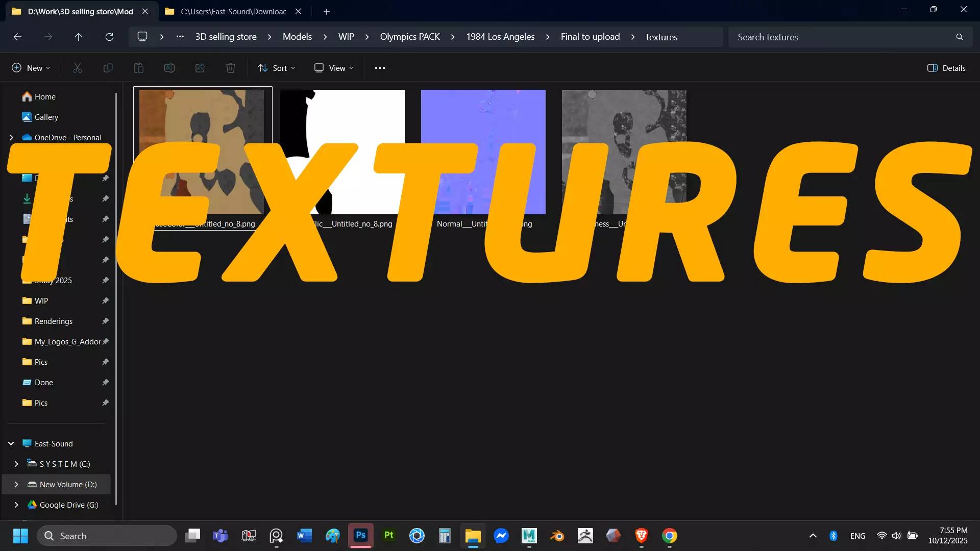This screenshot has height=551, width=980.
Task: Switch to the Downloads folder tab
Action: [233, 11]
